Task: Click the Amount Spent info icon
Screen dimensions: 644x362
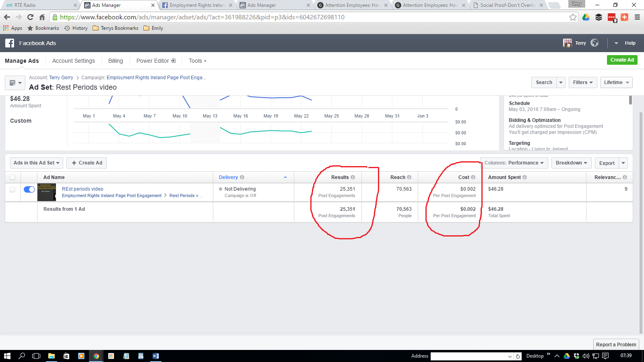Action: pos(525,177)
